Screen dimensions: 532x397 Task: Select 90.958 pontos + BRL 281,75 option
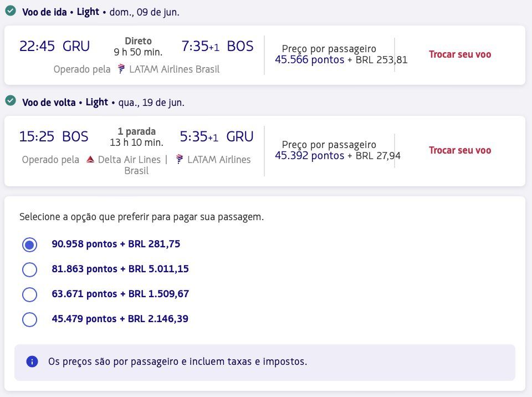29,245
